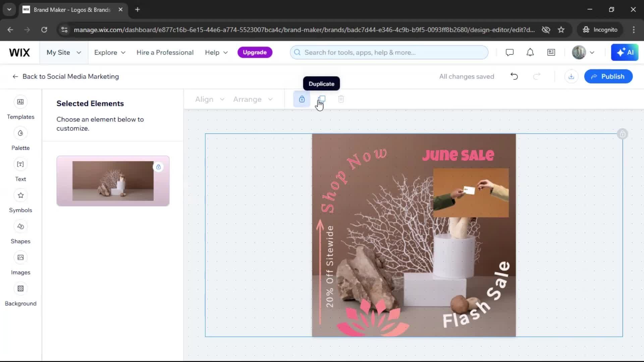The image size is (644, 362).
Task: Open the Text tool icon
Action: [20, 164]
